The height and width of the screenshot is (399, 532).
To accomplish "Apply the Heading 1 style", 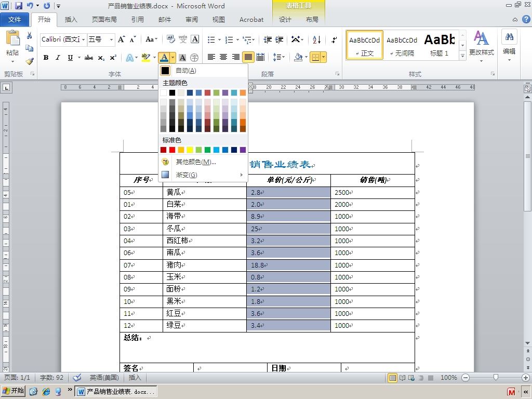I will 440,45.
